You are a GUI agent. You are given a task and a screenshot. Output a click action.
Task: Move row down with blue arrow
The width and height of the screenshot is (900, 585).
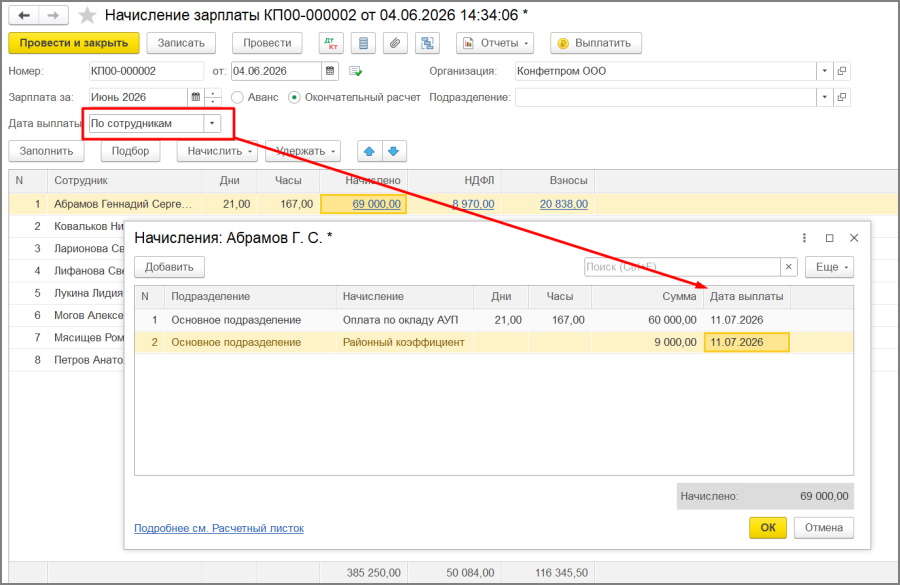[x=393, y=151]
